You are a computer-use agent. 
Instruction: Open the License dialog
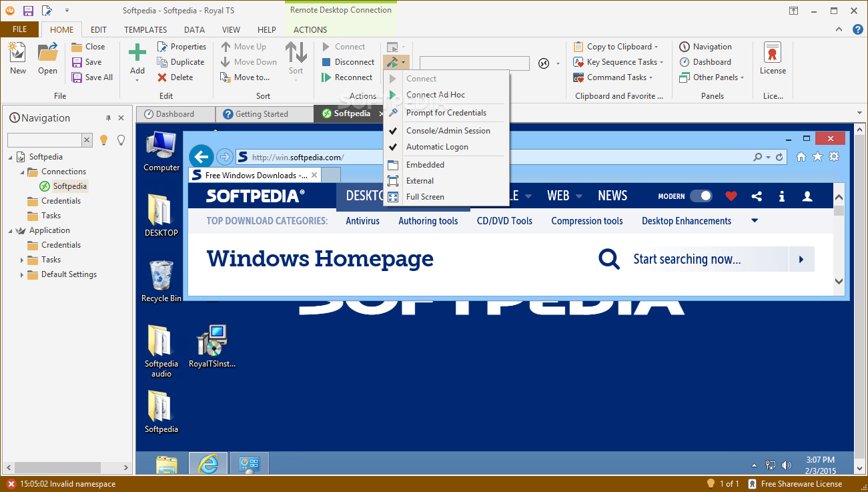(773, 58)
